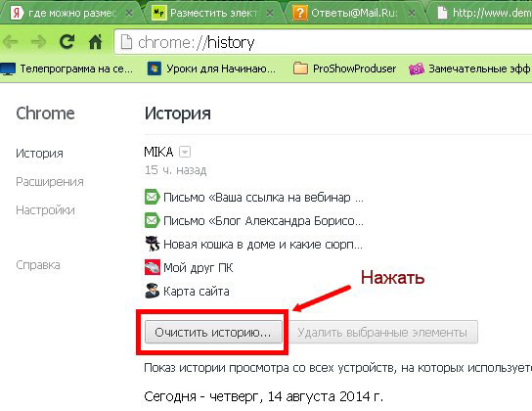This screenshot has width=532, height=411.
Task: Click the cat icon beside Новая кошка
Action: click(152, 244)
